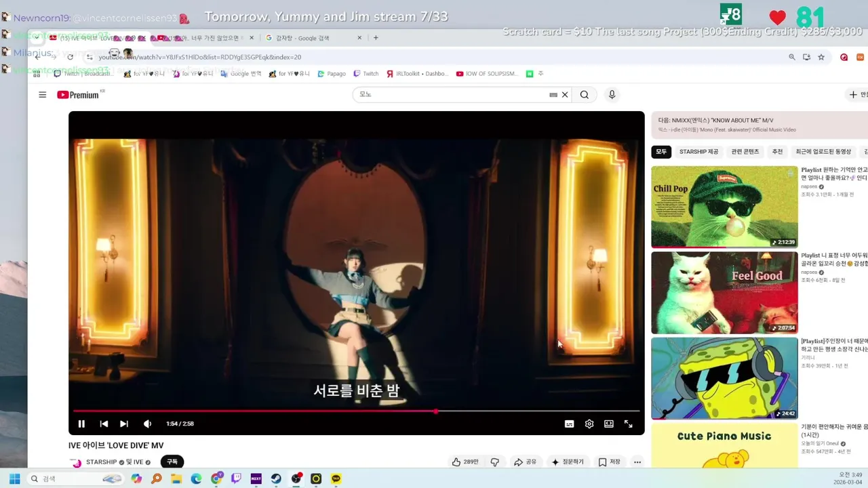The image size is (868, 488).
Task: Open the STARSHIP channel link
Action: (x=101, y=462)
